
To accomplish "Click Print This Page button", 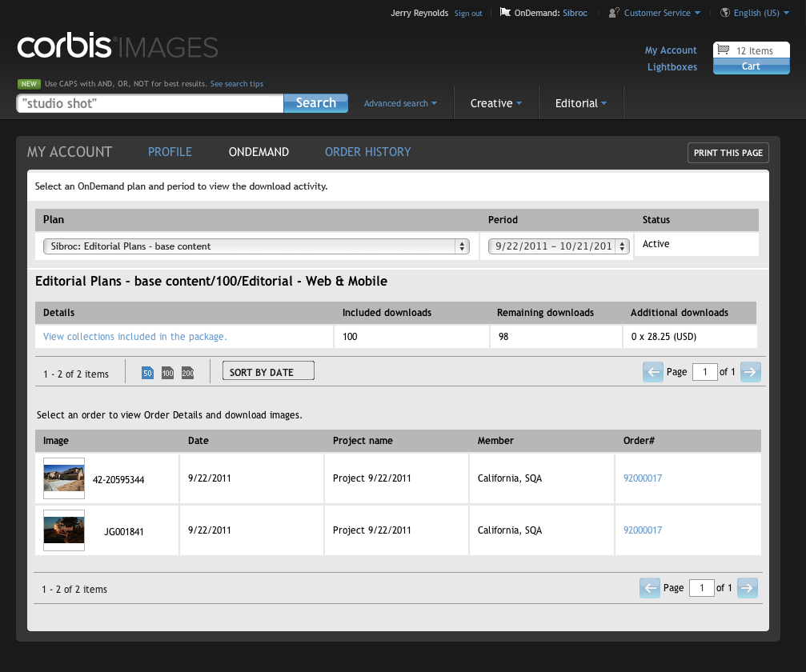I will pos(728,153).
